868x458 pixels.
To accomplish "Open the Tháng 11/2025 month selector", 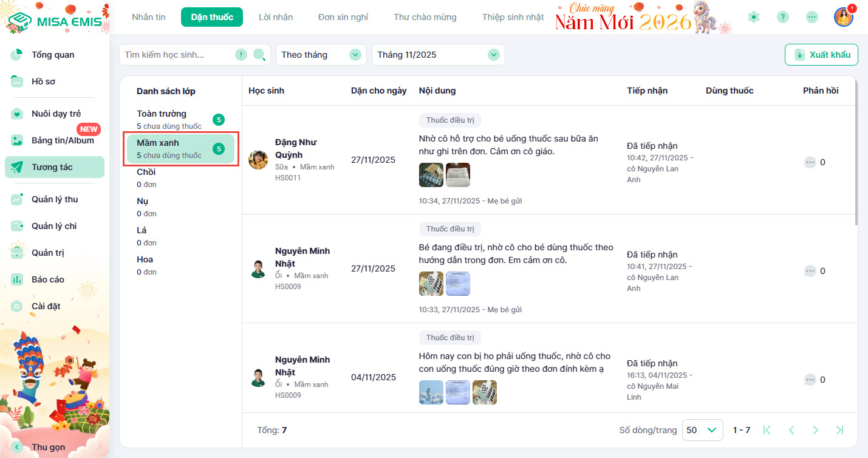I will point(439,55).
